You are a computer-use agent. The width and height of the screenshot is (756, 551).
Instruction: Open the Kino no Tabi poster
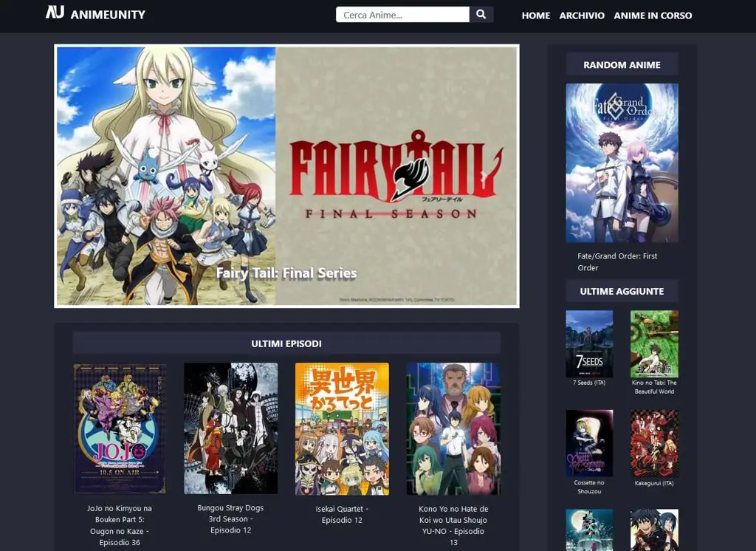[x=654, y=343]
